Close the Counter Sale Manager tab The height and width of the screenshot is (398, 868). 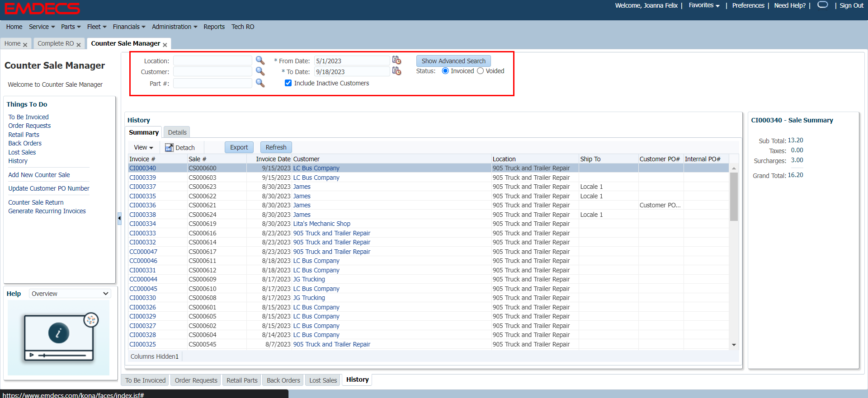(x=165, y=44)
